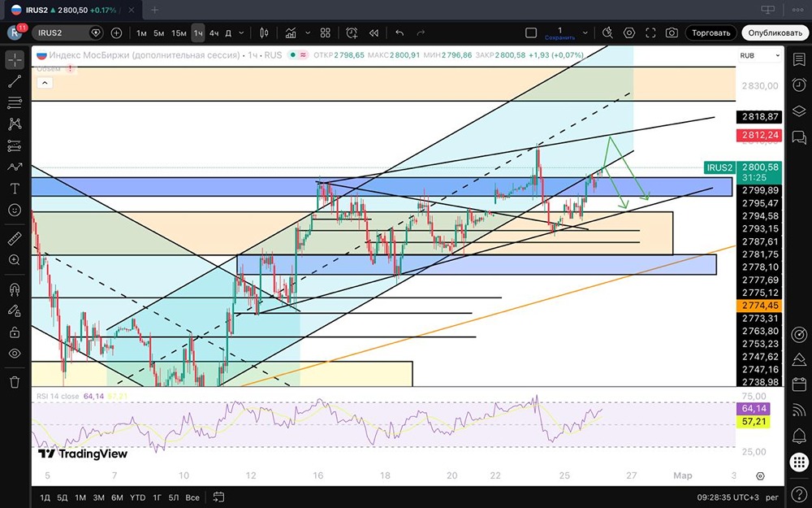Screen dimensions: 812x508
Task: Open the layout save options dropdown arrow
Action: [x=585, y=33]
